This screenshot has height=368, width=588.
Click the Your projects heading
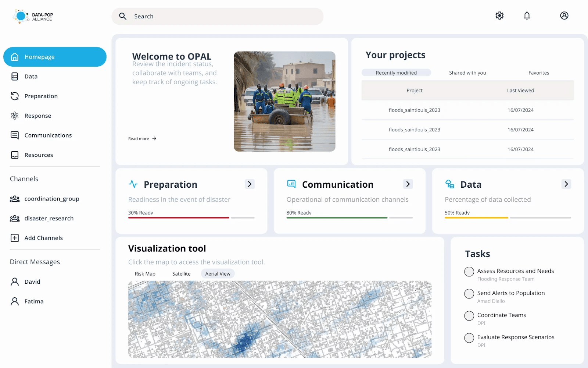pyautogui.click(x=395, y=55)
